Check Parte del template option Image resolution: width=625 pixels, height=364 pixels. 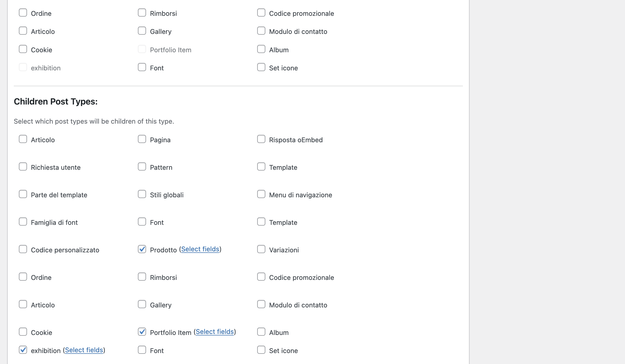click(x=23, y=194)
